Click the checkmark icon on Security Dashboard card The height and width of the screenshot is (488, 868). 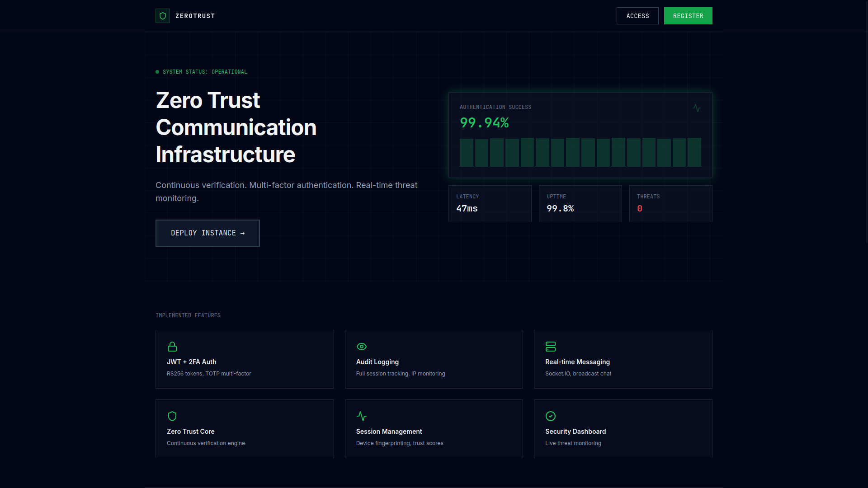click(550, 416)
